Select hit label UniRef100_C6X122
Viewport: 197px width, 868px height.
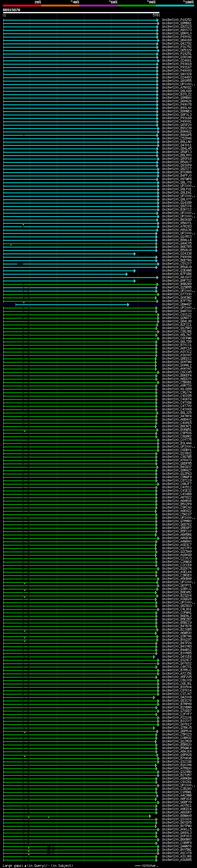[177, 315]
